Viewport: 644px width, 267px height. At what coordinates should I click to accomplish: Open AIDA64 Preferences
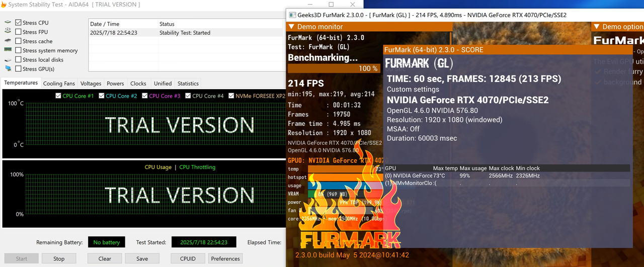(225, 258)
